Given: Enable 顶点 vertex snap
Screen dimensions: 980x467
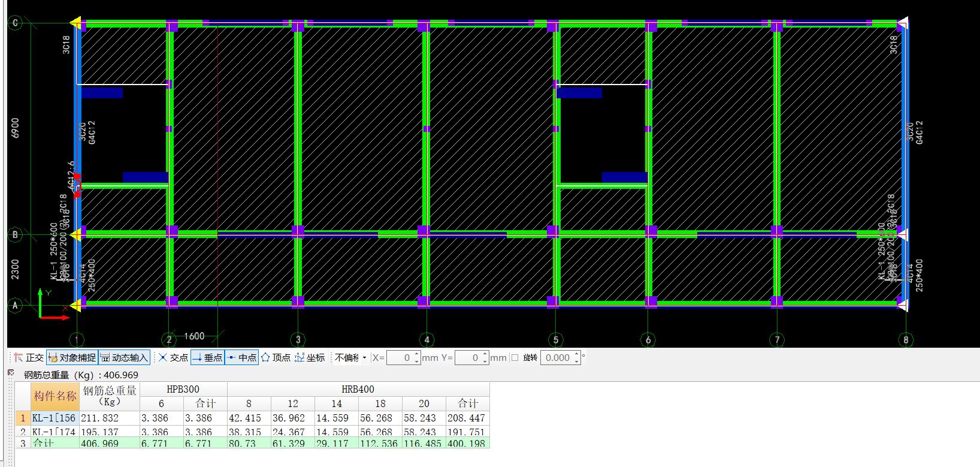Looking at the screenshot, I should (x=276, y=358).
